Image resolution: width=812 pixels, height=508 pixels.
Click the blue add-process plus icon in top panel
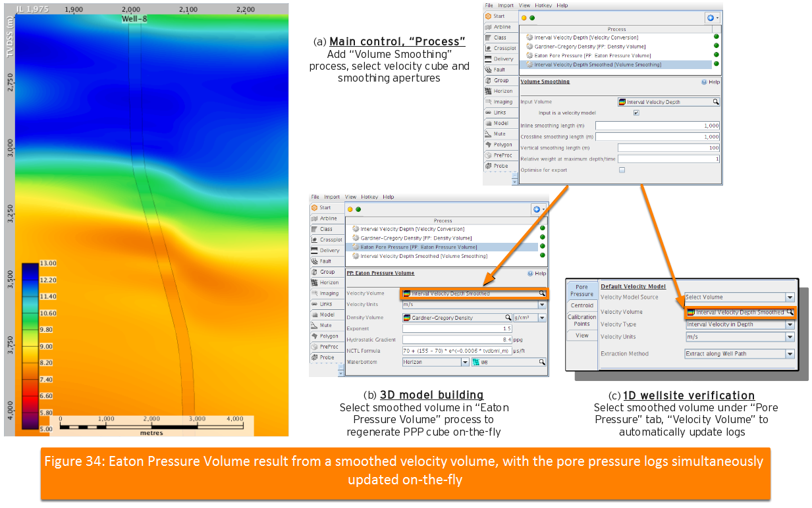(710, 18)
